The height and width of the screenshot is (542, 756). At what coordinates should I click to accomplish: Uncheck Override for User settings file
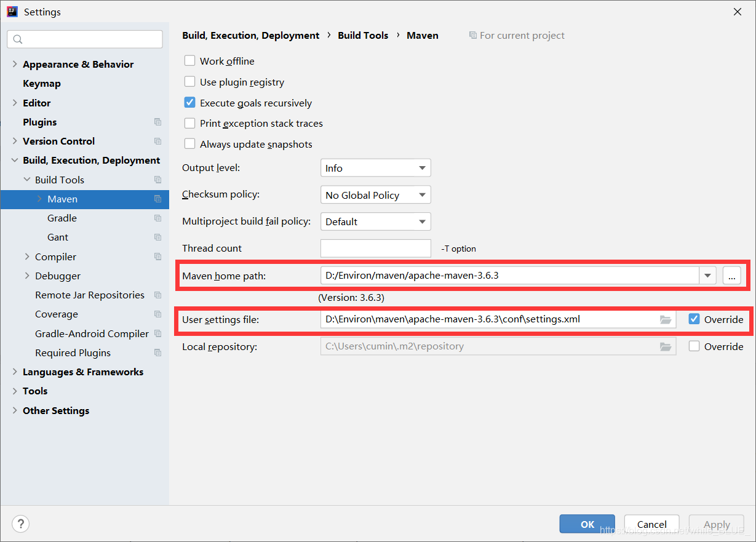(694, 319)
